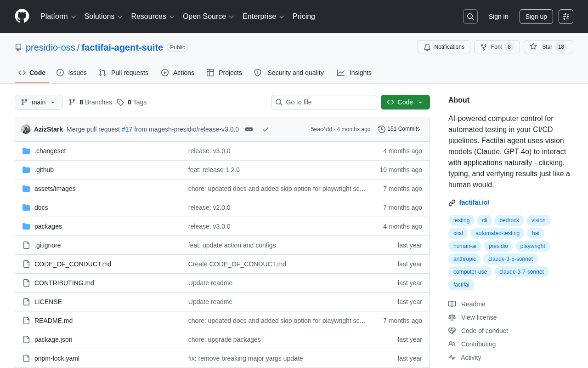
Task: Click the playwright topic tag
Action: point(532,246)
